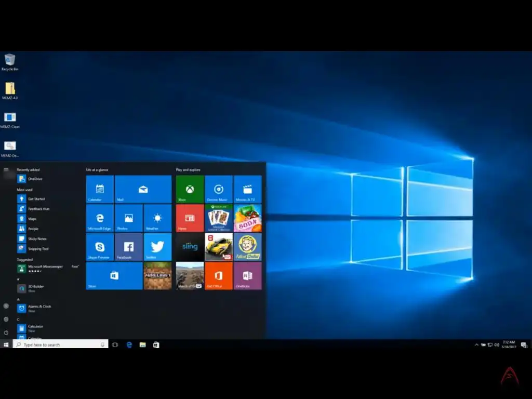Open the Sling tile
532x399 pixels.
tap(190, 247)
